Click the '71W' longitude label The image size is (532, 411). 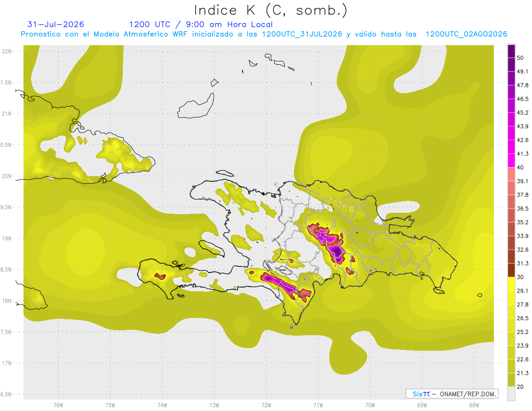[x=318, y=405]
